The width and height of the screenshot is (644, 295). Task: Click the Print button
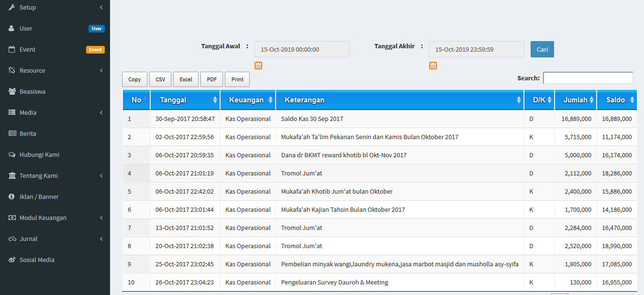pos(237,79)
